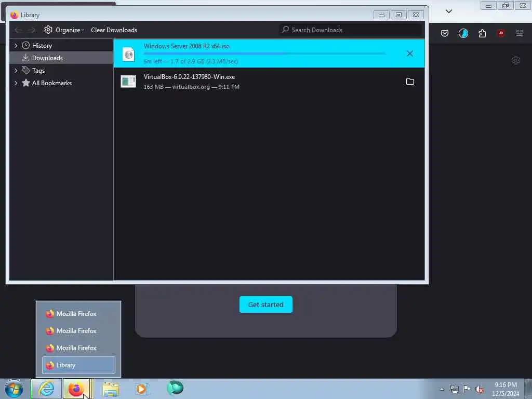Click the VirtualBox installer file icon

coord(128,82)
